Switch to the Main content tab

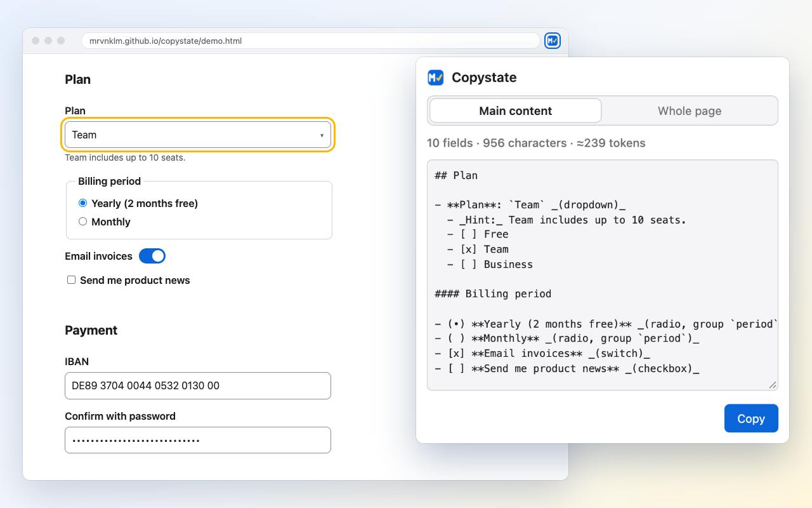click(515, 111)
